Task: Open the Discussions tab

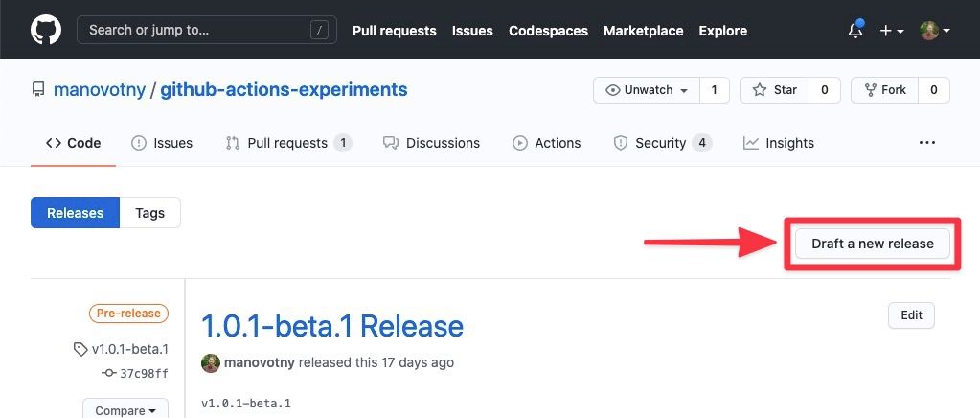Action: point(431,143)
